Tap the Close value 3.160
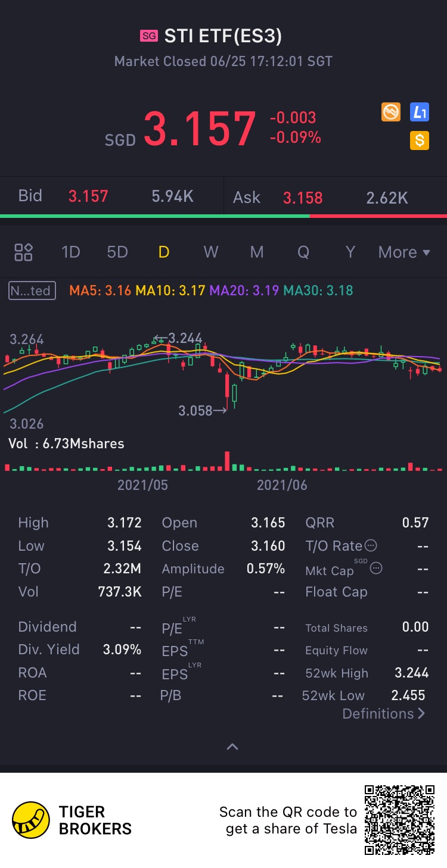Viewport: 447px width, 868px height. (x=268, y=546)
